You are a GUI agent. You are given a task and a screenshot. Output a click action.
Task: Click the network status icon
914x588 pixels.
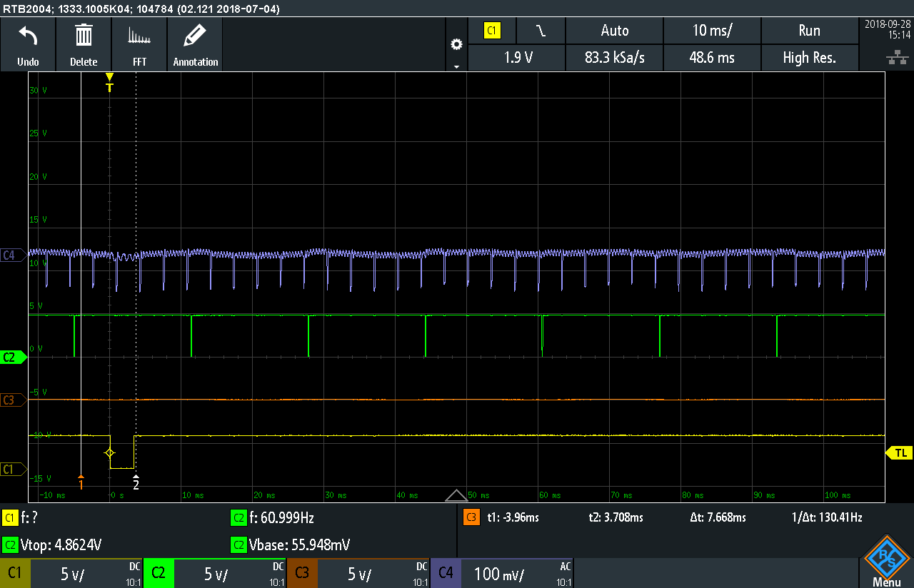pyautogui.click(x=897, y=59)
